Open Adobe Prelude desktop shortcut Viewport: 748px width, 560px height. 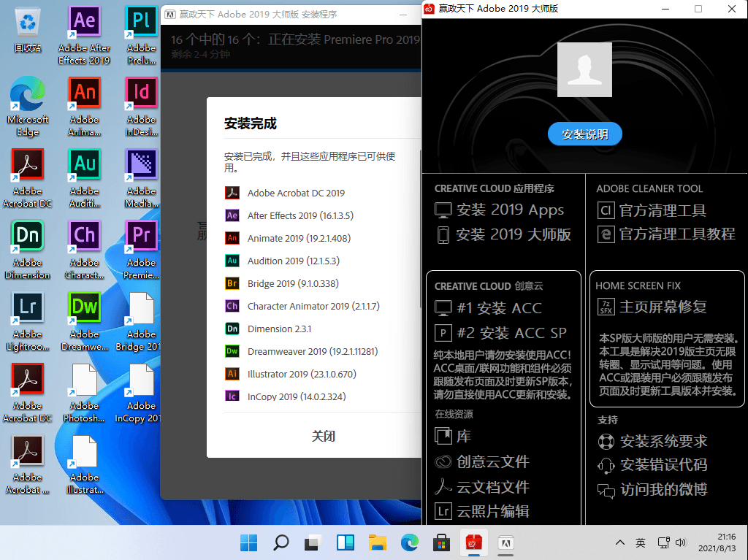[141, 35]
